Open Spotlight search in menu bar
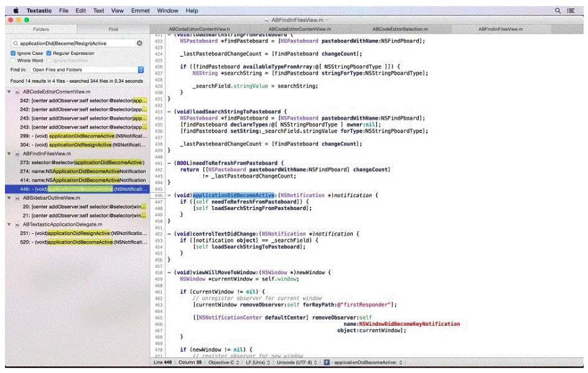 [558, 11]
